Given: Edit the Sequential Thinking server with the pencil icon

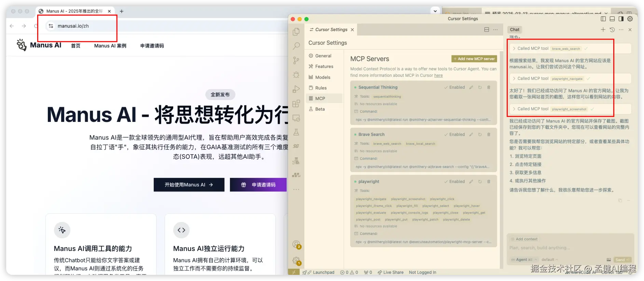Looking at the screenshot, I should point(471,87).
